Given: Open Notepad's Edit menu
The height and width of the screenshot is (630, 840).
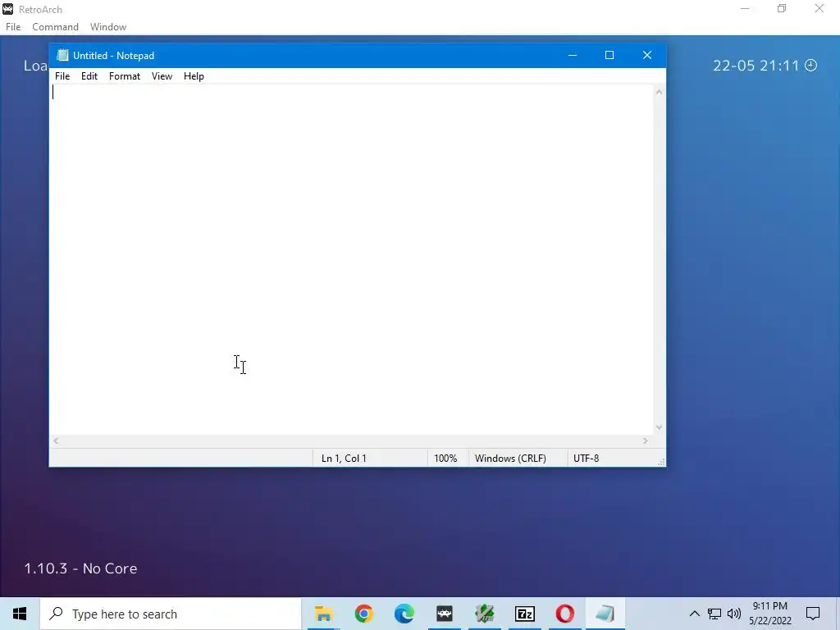Looking at the screenshot, I should click(x=89, y=76).
